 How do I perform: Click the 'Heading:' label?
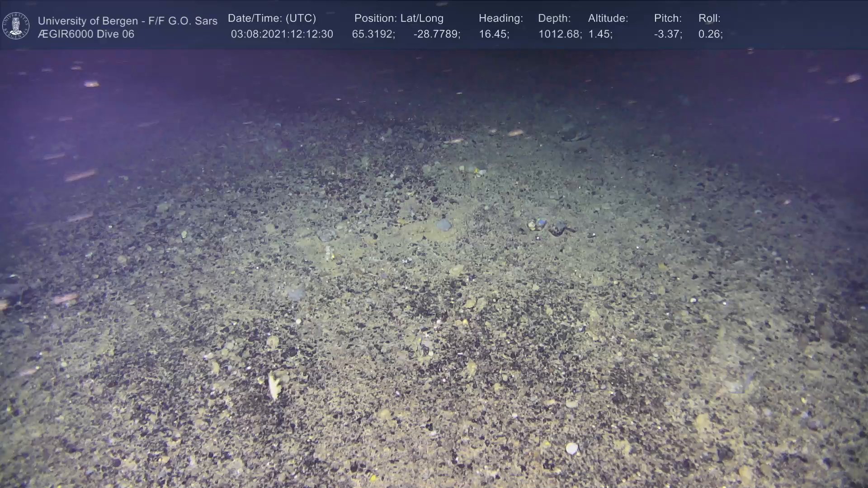click(x=500, y=19)
